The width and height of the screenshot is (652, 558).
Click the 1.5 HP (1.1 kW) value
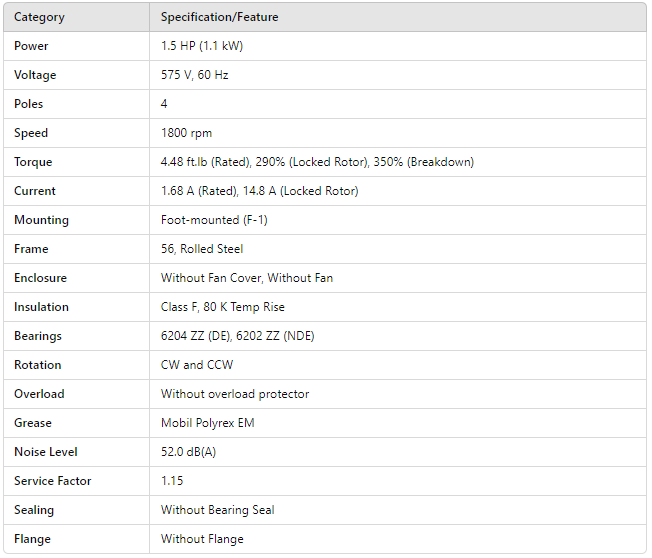click(201, 46)
